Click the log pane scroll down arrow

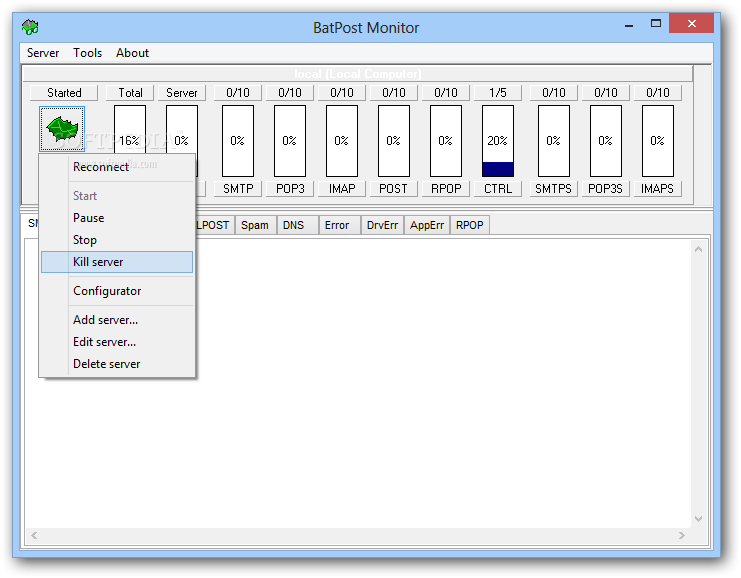(698, 519)
